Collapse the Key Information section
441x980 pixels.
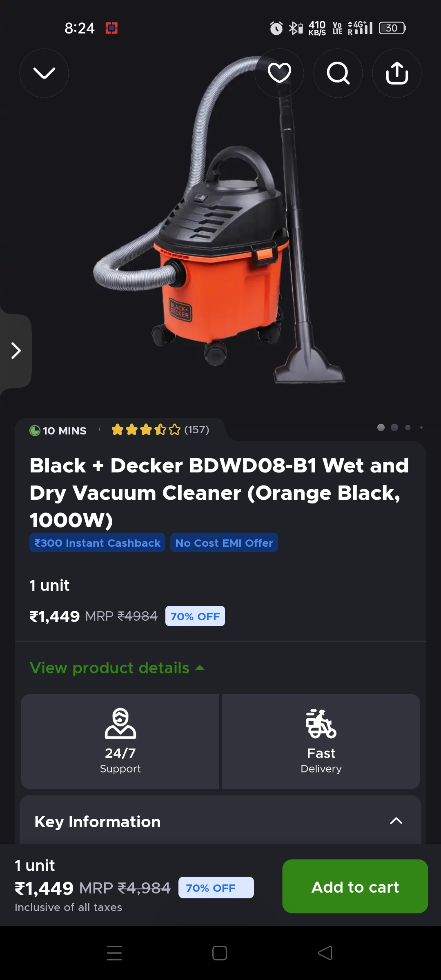[x=396, y=821]
